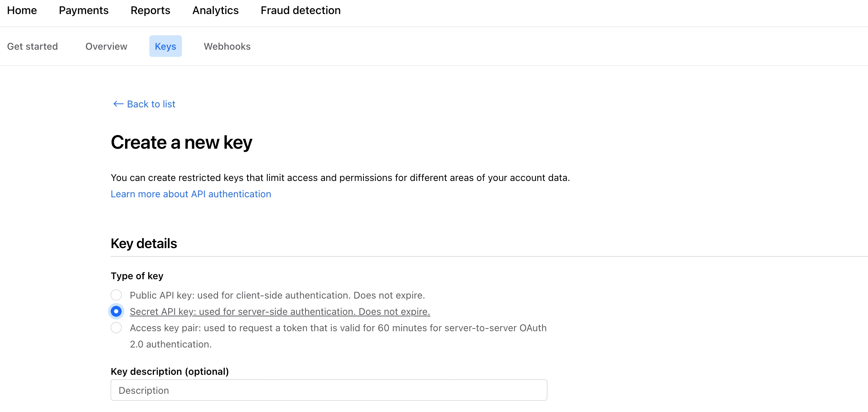The width and height of the screenshot is (868, 412).
Task: Choose the Secret API key radio button
Action: 116,311
